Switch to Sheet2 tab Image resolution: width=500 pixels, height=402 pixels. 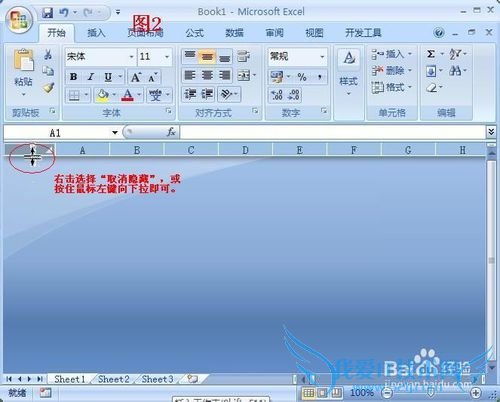114,379
